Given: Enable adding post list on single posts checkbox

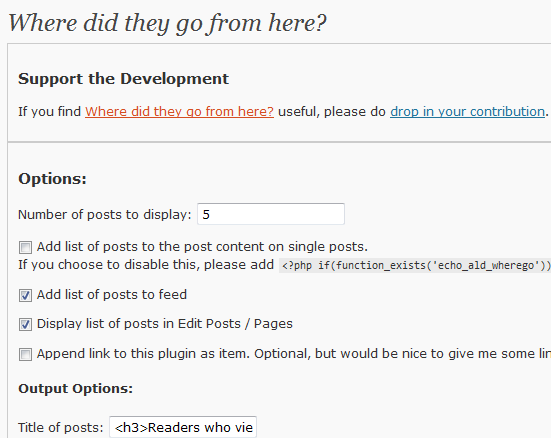Looking at the screenshot, I should tap(25, 247).
